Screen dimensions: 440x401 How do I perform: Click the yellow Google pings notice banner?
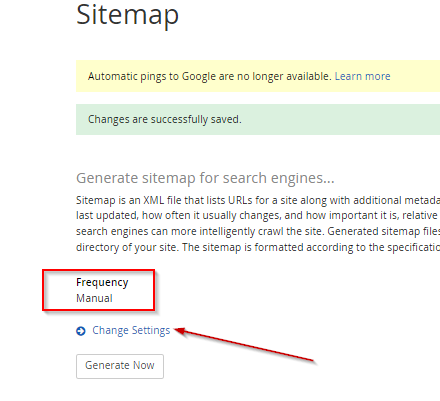tap(258, 76)
